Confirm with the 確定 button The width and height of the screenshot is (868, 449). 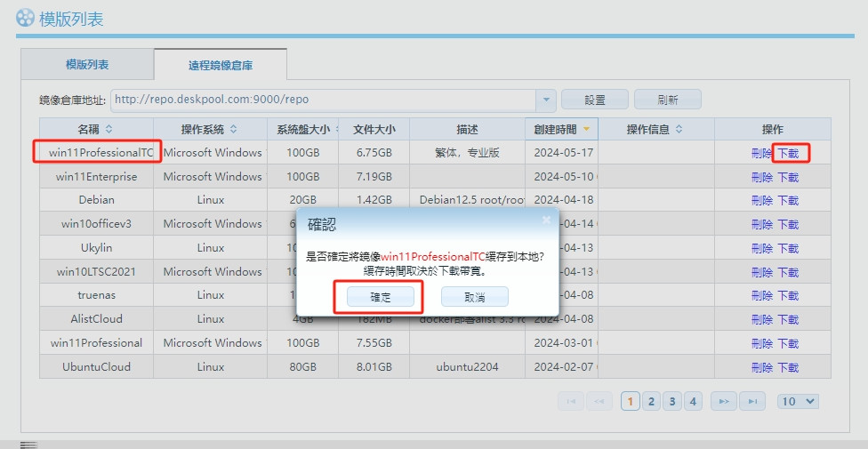(x=381, y=297)
